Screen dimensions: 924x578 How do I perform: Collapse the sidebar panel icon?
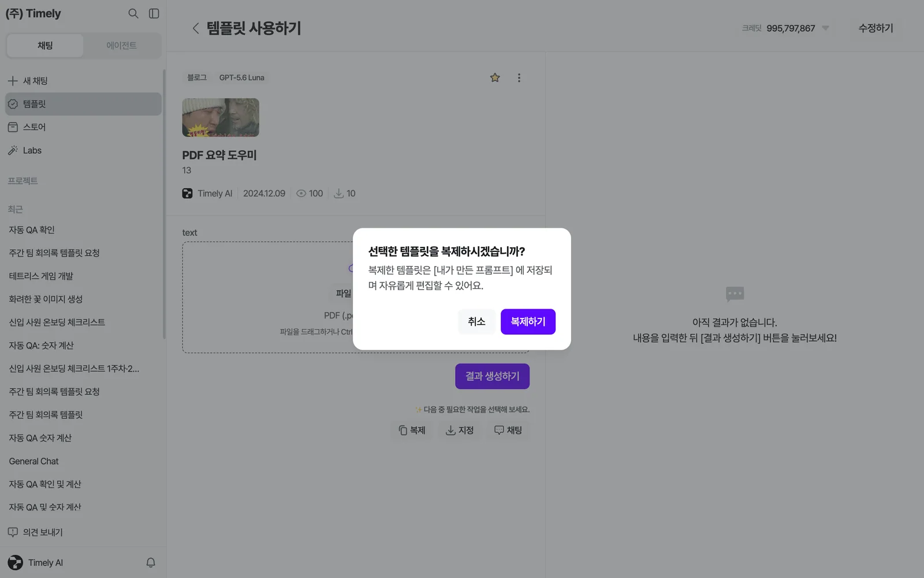point(154,13)
